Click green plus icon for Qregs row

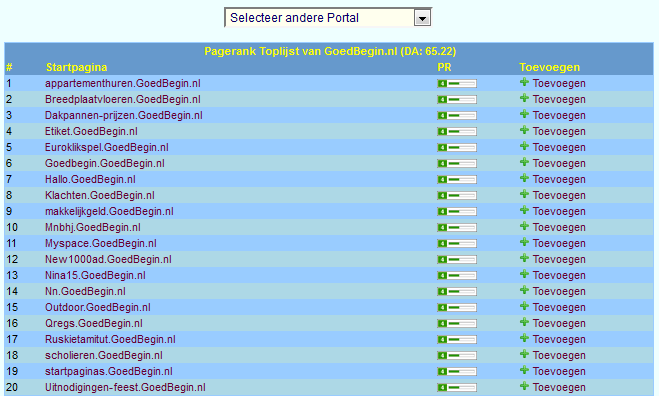tap(524, 322)
